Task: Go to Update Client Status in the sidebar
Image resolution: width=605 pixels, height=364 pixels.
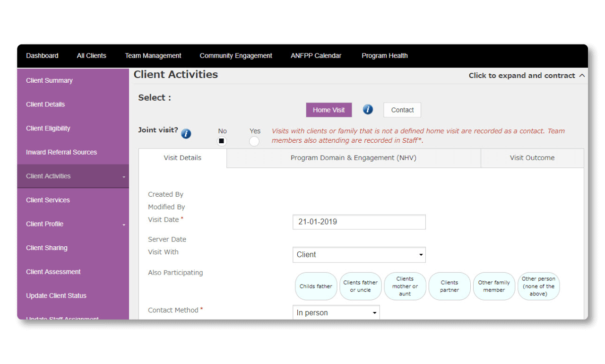Action: (x=56, y=295)
